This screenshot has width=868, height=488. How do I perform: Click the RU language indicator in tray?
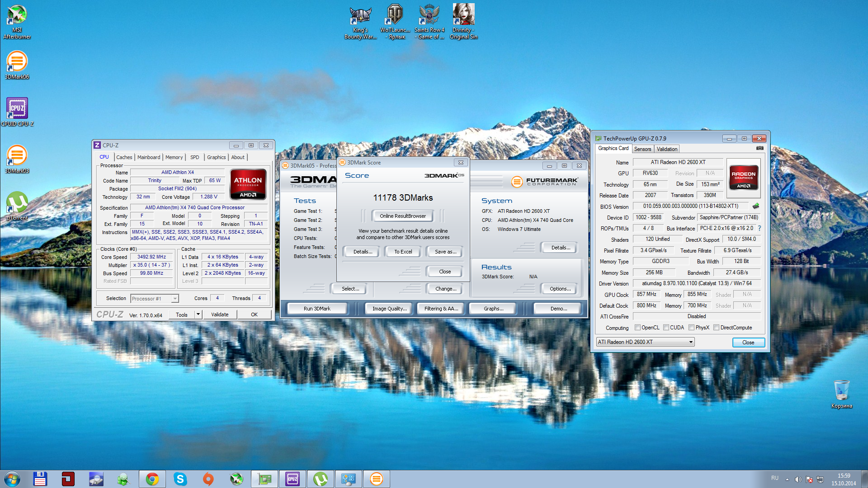[775, 478]
